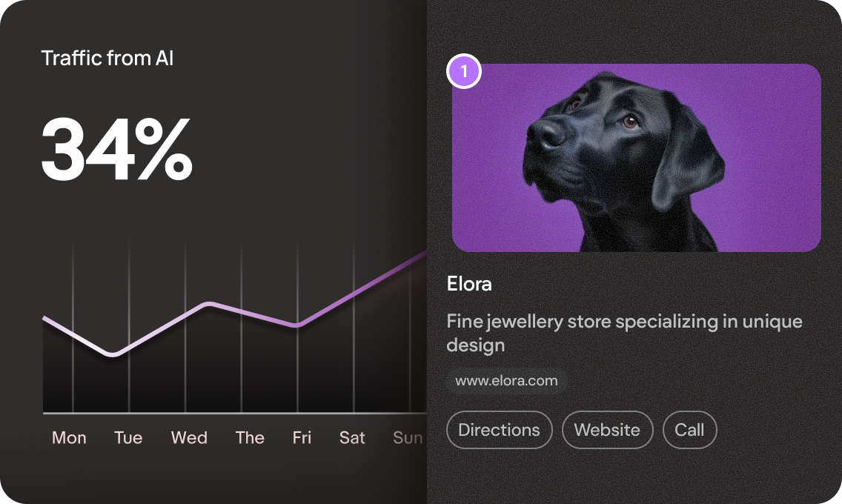Select the Mon label on chart axis

[x=69, y=437]
